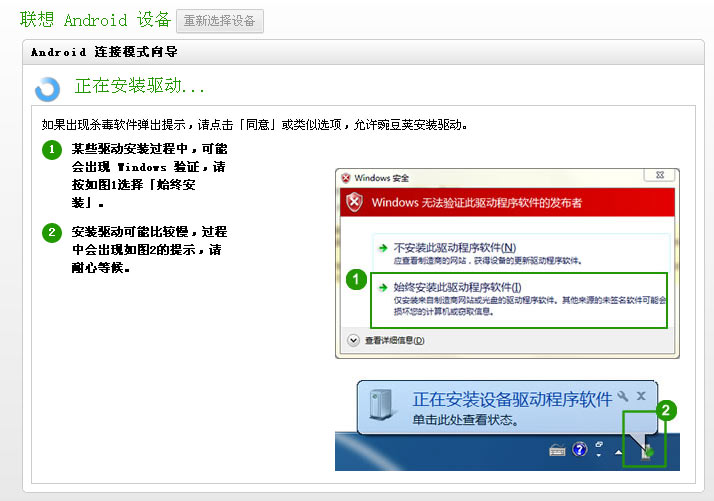Click green step 2 circle in instructions
714x501 pixels.
point(51,233)
